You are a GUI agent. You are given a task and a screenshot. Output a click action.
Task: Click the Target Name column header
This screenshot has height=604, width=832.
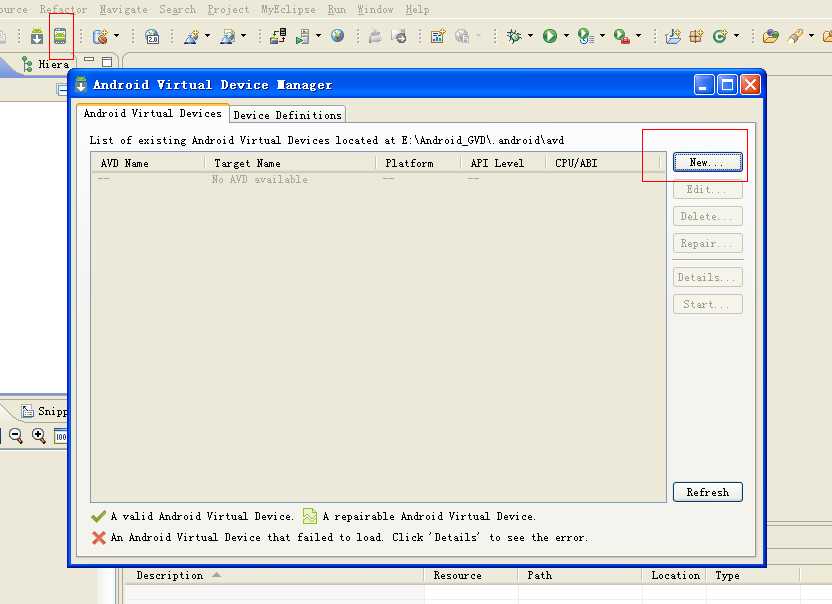[x=291, y=163]
